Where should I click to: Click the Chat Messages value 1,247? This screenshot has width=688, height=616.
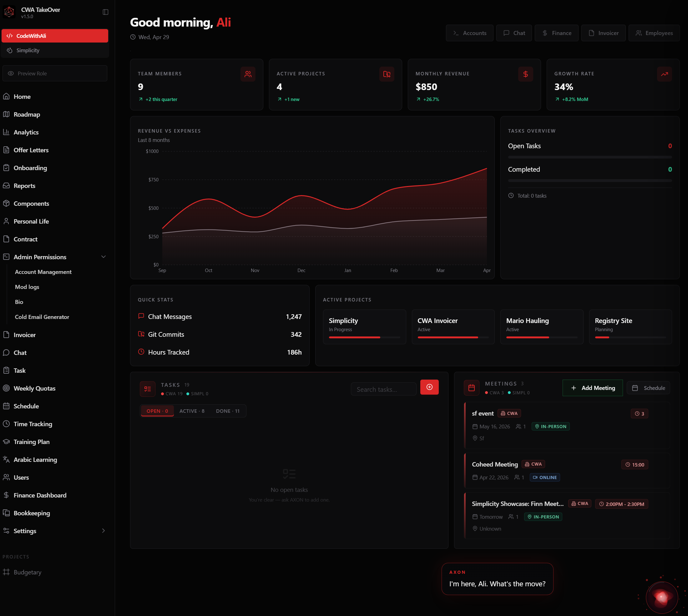[x=294, y=316]
